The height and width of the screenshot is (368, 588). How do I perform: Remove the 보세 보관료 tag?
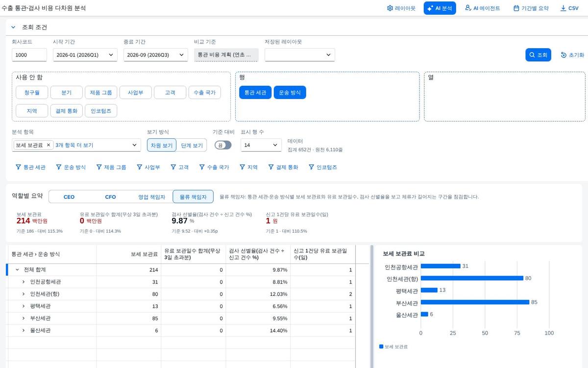(48, 145)
